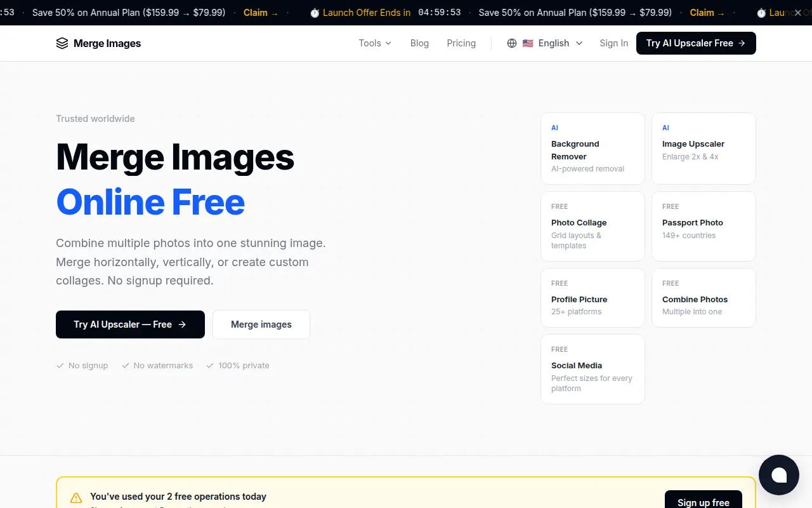
Task: Go to the Blog page
Action: [419, 43]
